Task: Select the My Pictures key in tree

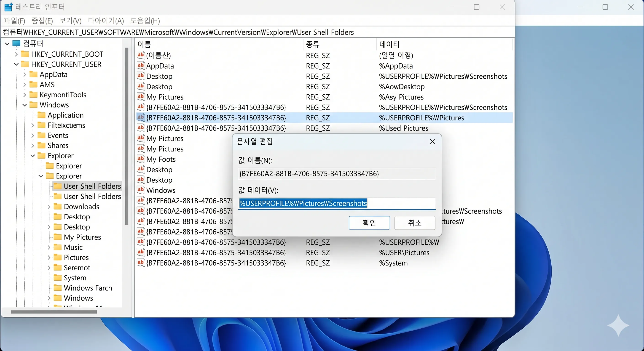Action: [x=82, y=237]
